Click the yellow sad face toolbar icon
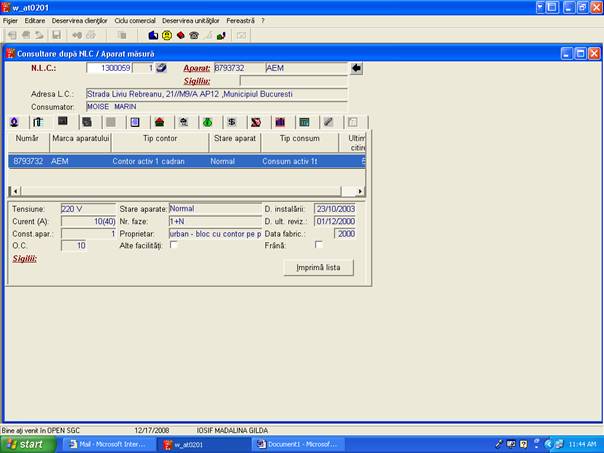The height and width of the screenshot is (453, 604). coord(167,35)
